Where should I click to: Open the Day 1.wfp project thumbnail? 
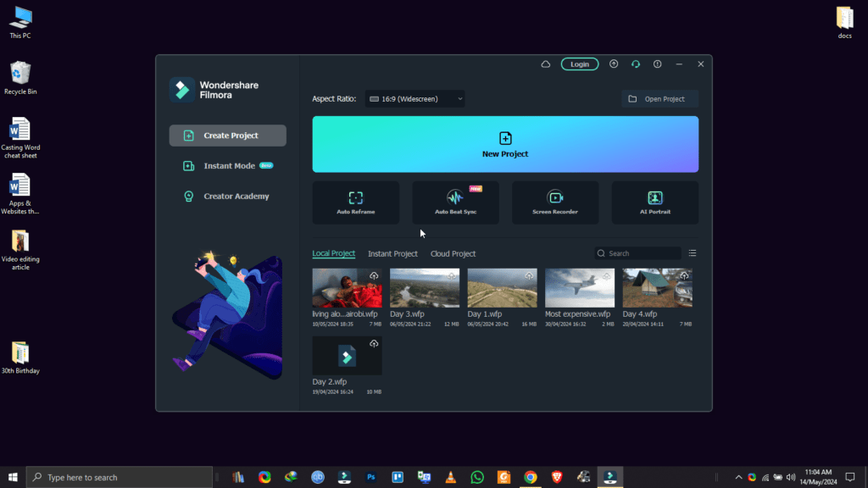502,288
